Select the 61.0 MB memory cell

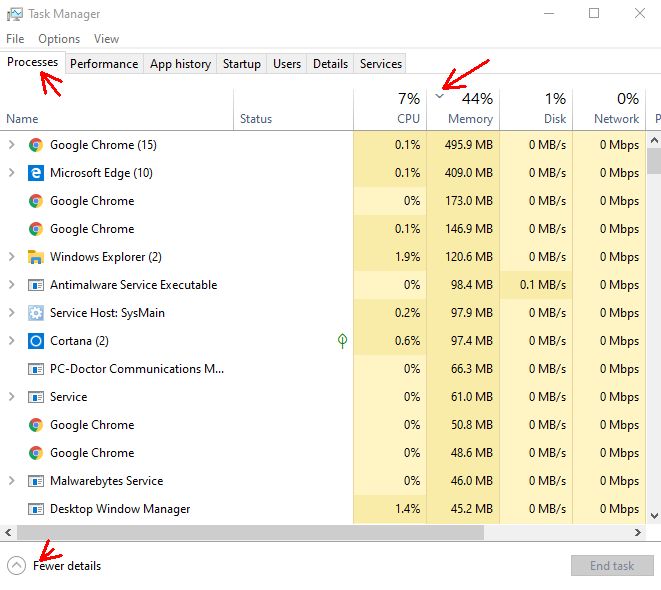pos(463,397)
